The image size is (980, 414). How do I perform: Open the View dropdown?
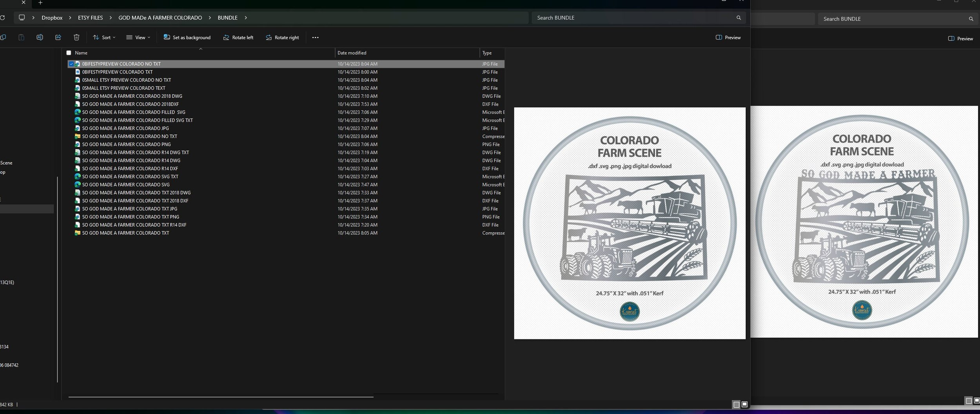coord(138,37)
